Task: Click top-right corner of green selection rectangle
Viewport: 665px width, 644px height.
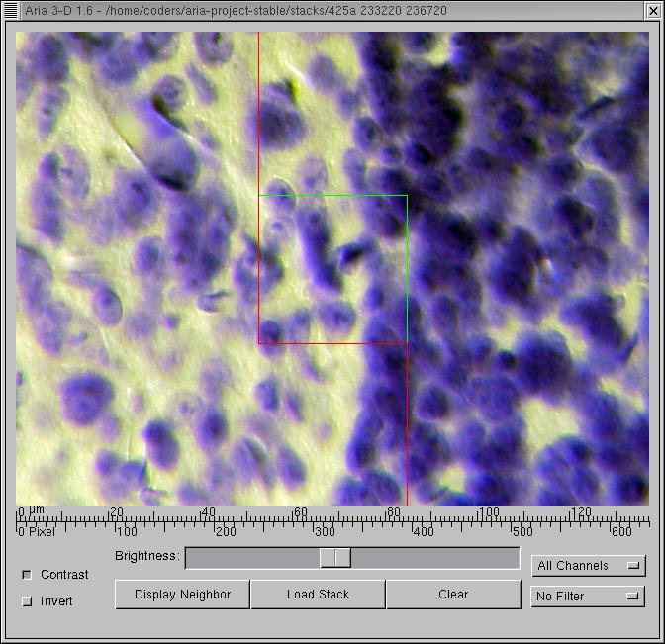Action: click(407, 196)
